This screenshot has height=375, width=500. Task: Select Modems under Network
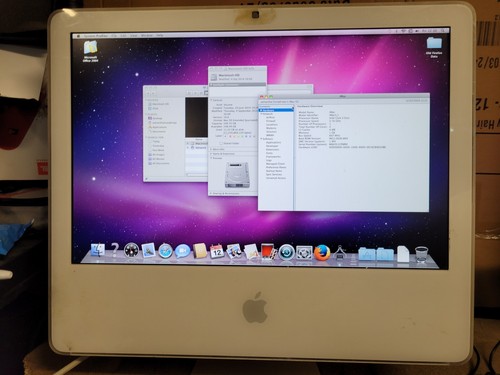pyautogui.click(x=271, y=128)
